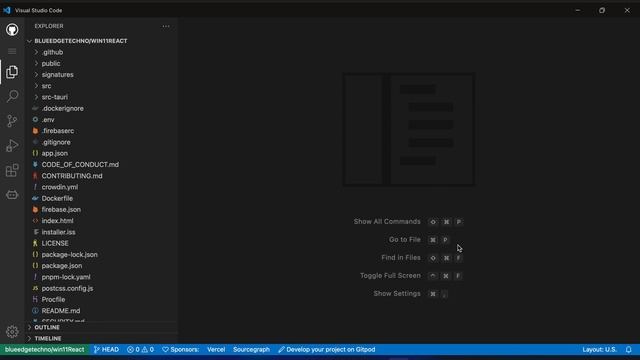Open the Run and Debug icon
This screenshot has width=640, height=360.
point(12,146)
